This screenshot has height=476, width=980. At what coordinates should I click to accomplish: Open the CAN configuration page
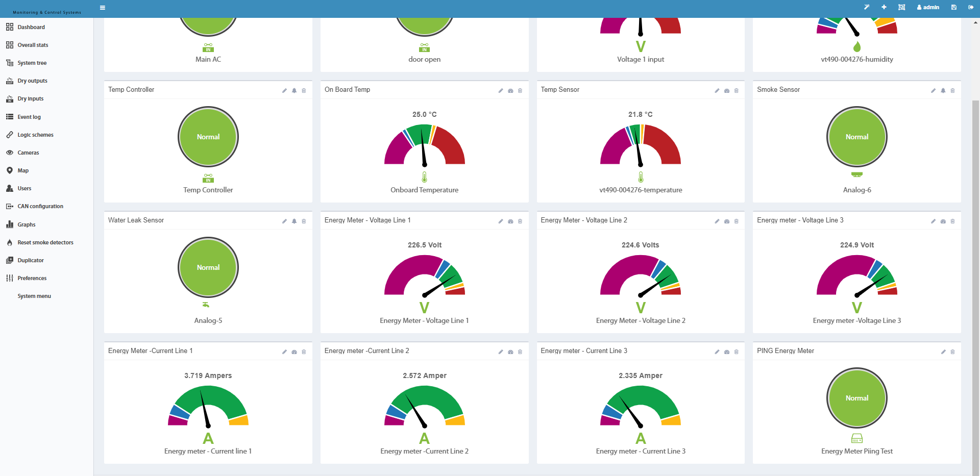[40, 206]
